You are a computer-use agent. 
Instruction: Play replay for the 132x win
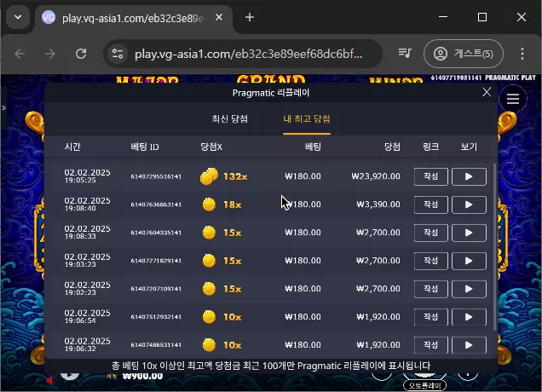coord(469,176)
